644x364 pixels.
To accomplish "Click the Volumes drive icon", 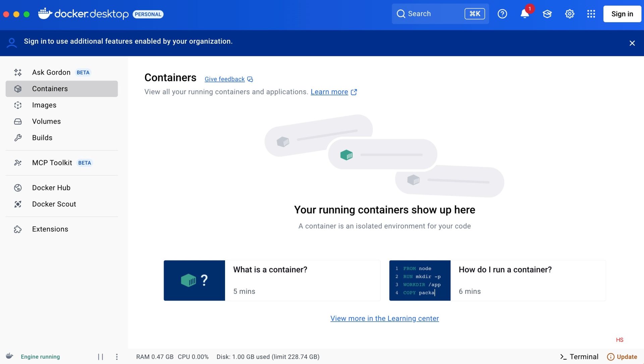I will click(18, 122).
